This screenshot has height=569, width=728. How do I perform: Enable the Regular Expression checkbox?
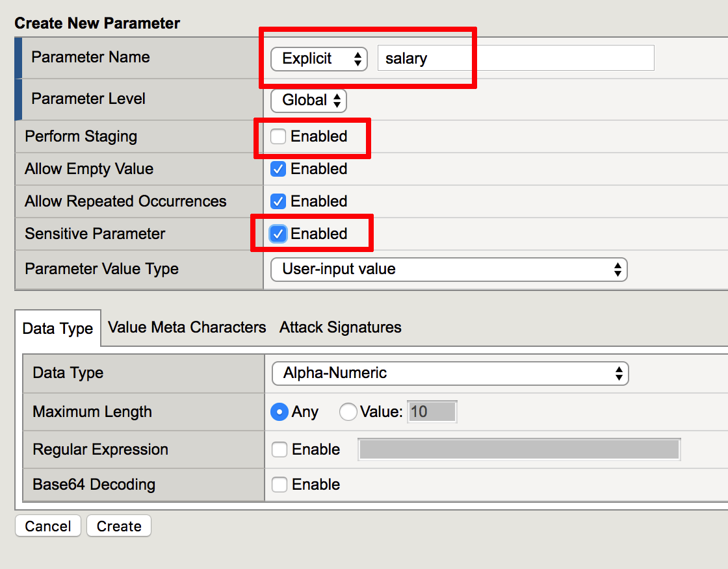tap(279, 449)
